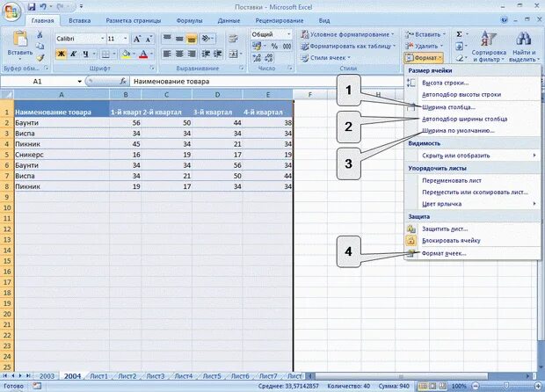Viewport: 545px width, 392px height.
Task: Choose Ширина по умолчанию item
Action: [473, 131]
